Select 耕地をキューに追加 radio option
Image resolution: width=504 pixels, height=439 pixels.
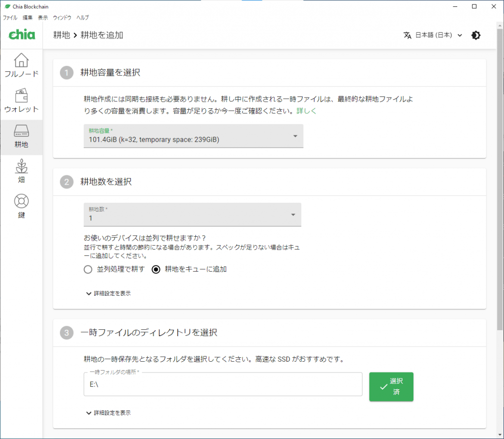click(x=157, y=269)
